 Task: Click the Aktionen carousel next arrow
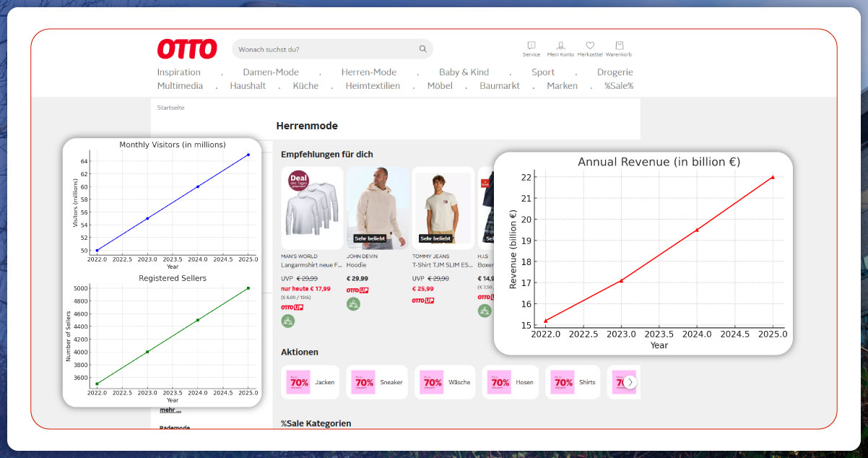630,382
